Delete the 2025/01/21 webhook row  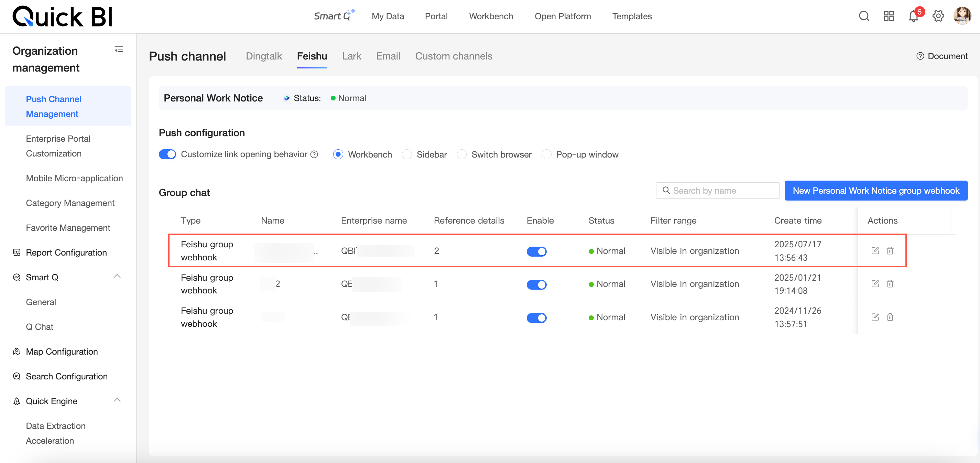(x=890, y=284)
